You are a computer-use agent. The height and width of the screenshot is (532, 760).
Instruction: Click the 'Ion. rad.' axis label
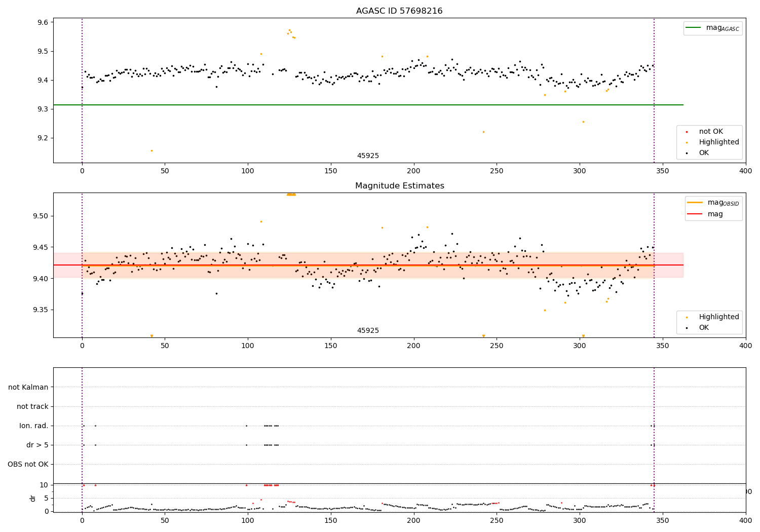(x=34, y=426)
